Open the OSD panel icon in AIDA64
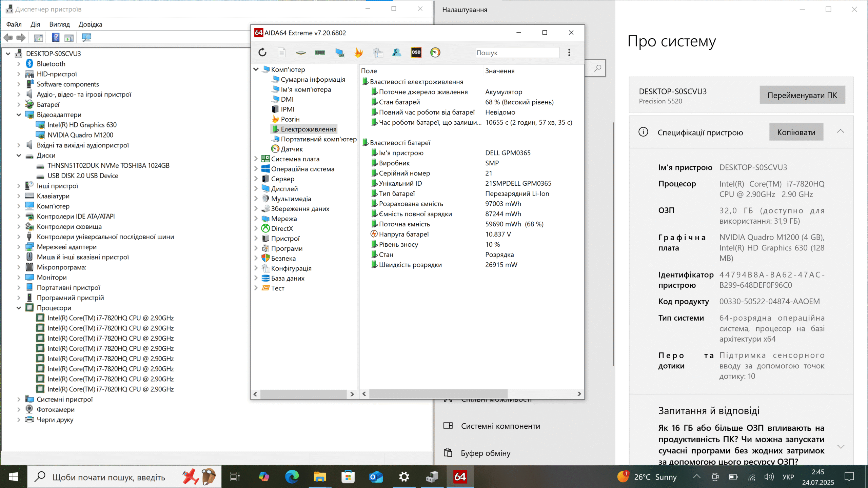 point(416,53)
